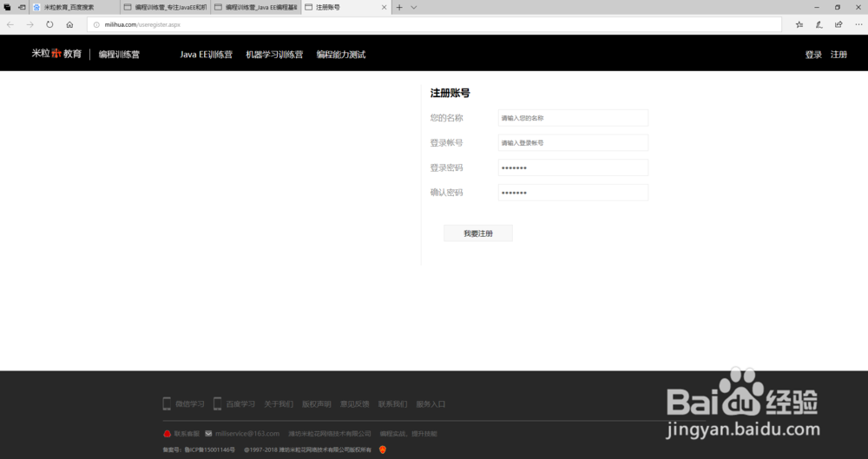Click the share icon in browser toolbar

[x=838, y=24]
